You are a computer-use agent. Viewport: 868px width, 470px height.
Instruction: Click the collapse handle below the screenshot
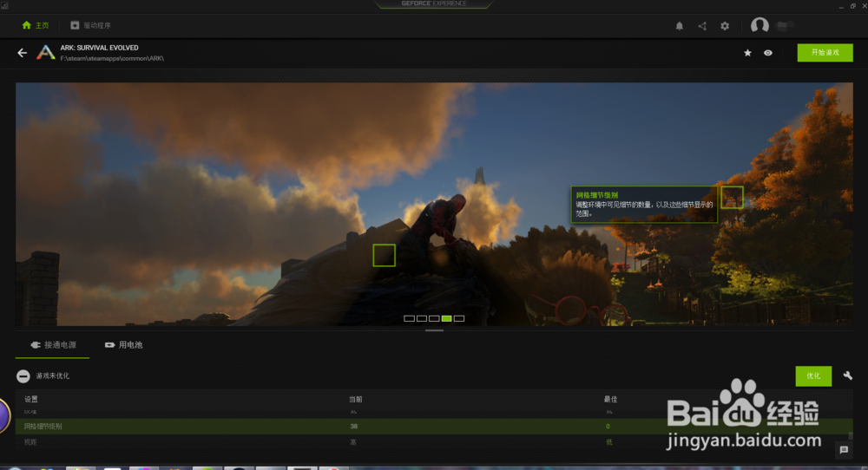tap(434, 330)
